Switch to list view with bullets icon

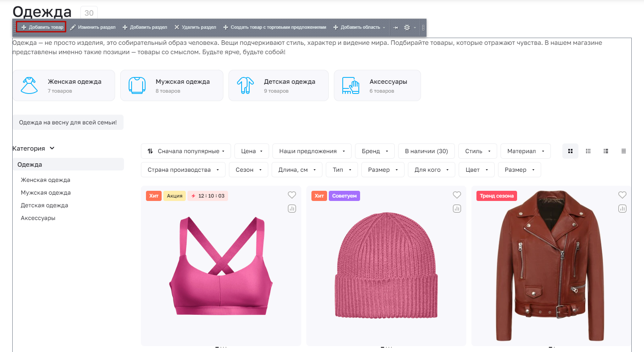[606, 151]
